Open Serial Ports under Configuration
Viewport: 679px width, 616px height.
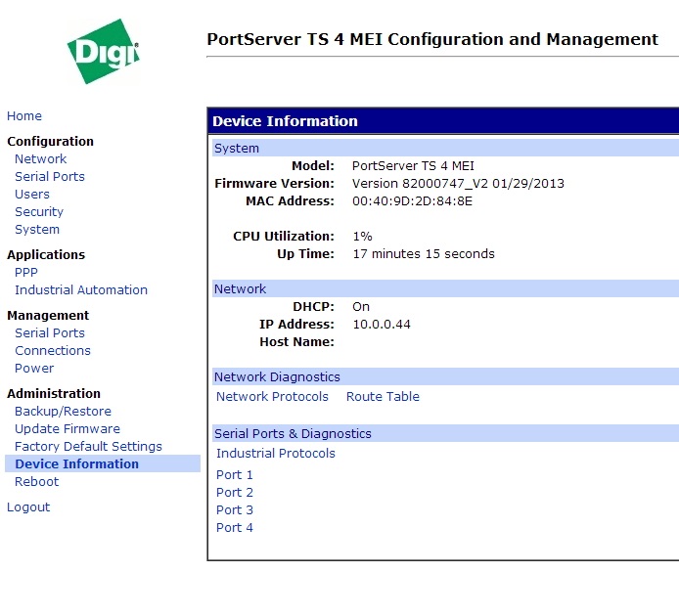(50, 177)
